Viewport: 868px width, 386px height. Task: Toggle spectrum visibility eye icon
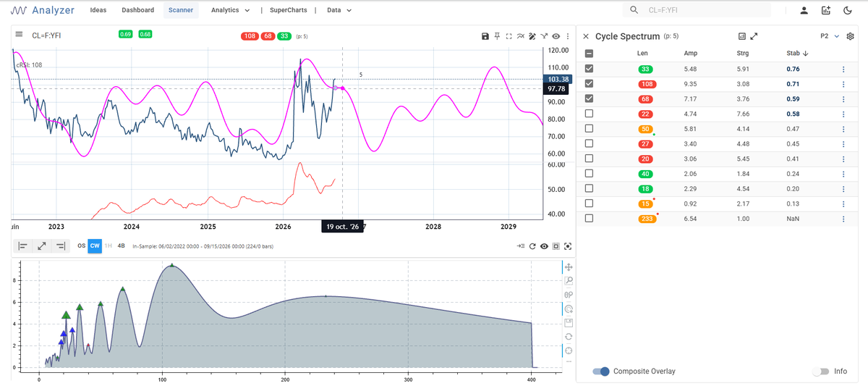pyautogui.click(x=544, y=246)
